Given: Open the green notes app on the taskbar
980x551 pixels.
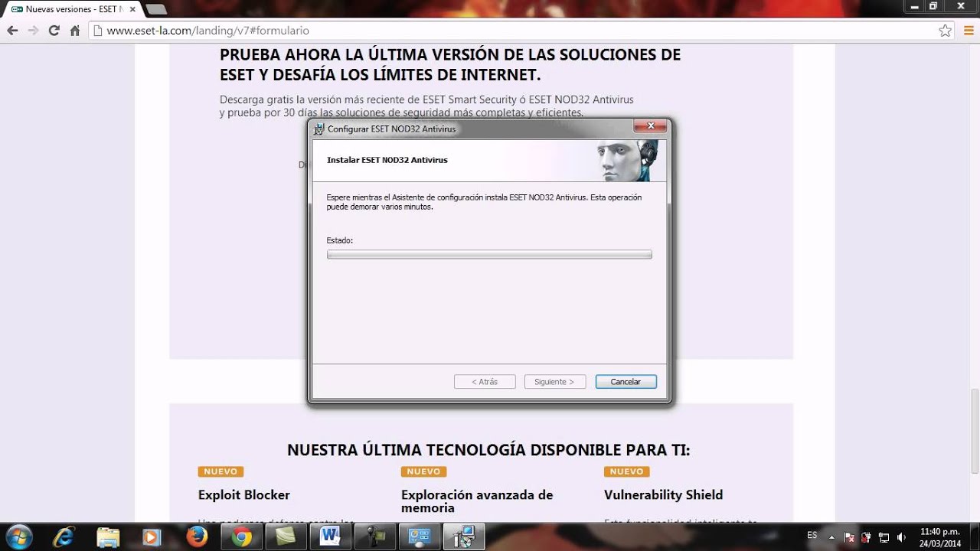Looking at the screenshot, I should click(286, 537).
